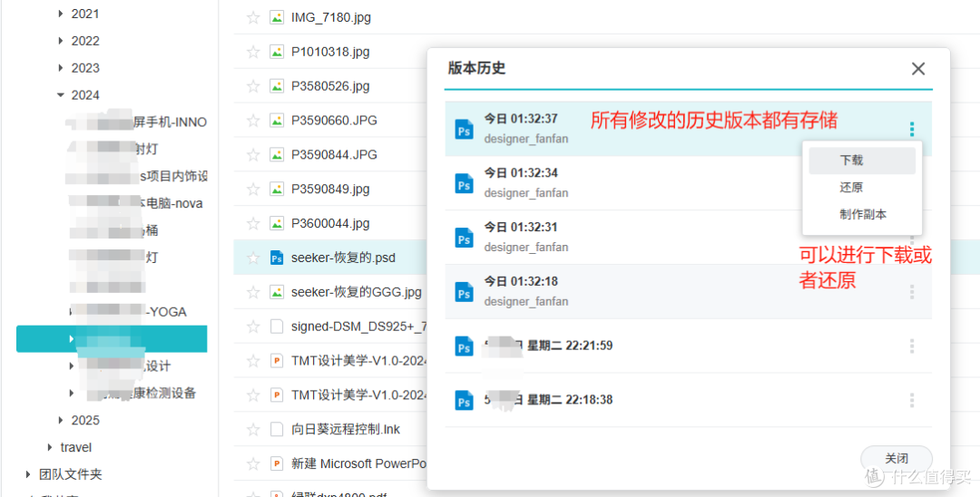Star the seeker-恢复的GGG.jpg file
Screen dimensions: 980x497
(x=253, y=292)
